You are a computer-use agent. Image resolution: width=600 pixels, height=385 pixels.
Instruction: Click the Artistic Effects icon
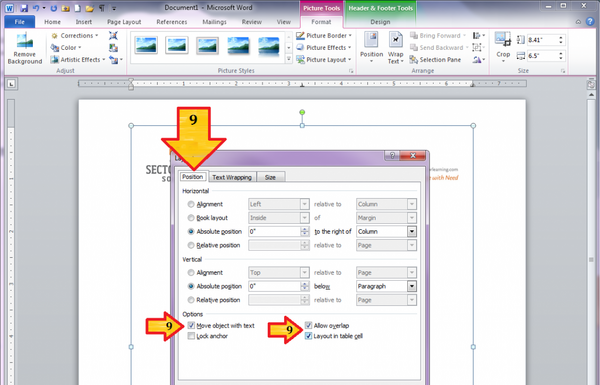(x=55, y=60)
